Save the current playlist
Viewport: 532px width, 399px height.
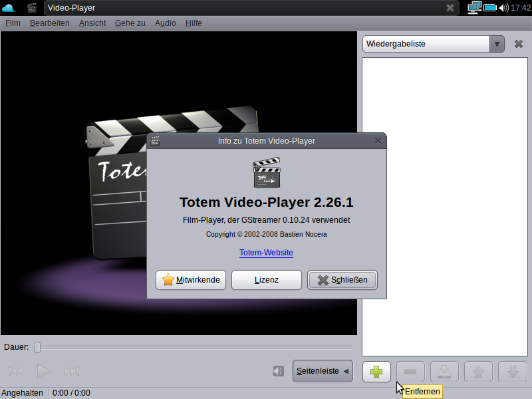click(x=444, y=372)
